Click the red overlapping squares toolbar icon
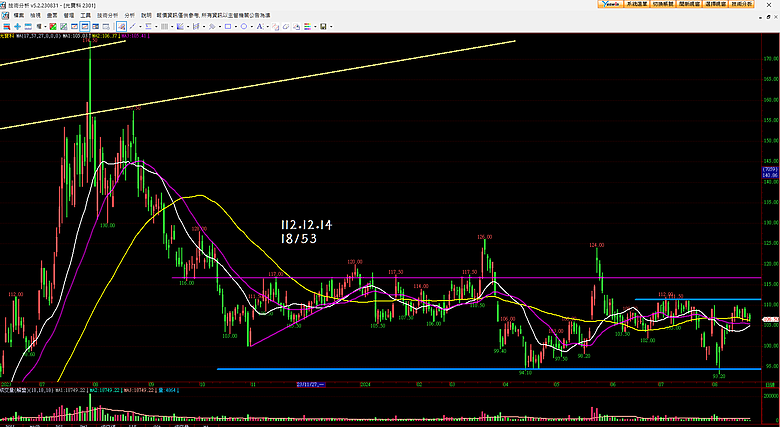The height and width of the screenshot is (427, 780). point(276,26)
